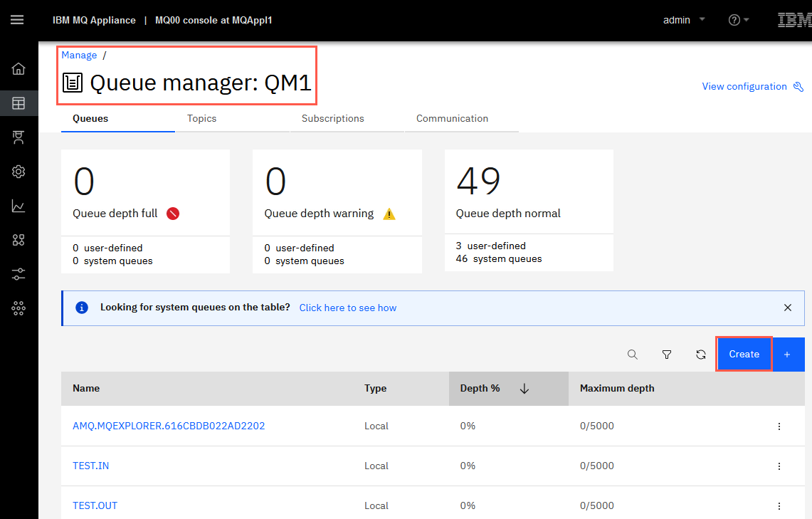Screen dimensions: 812x519
Task: Click the queue manager icon beside title
Action: [x=73, y=83]
